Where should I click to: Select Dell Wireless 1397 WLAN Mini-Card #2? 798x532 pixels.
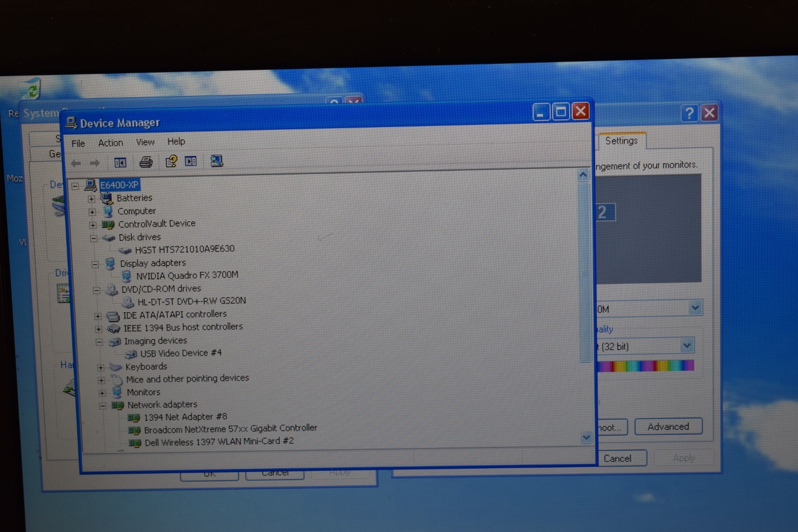[219, 442]
